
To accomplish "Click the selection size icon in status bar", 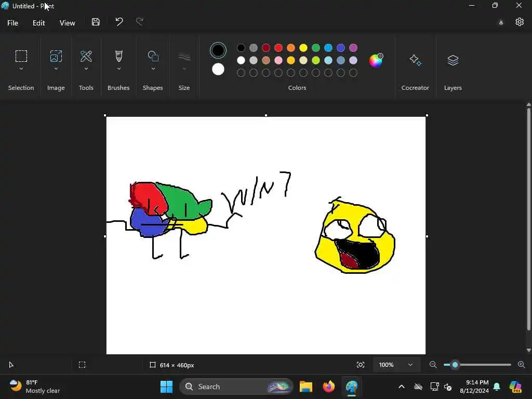I will [x=82, y=365].
